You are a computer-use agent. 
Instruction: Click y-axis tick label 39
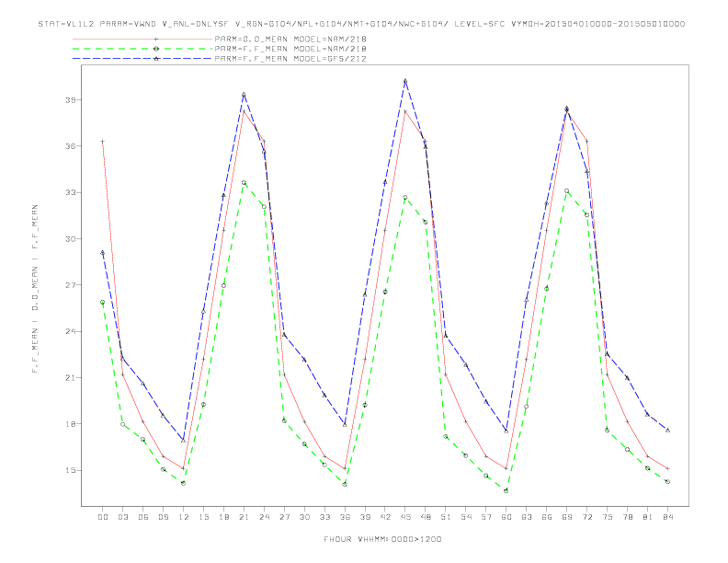(71, 100)
